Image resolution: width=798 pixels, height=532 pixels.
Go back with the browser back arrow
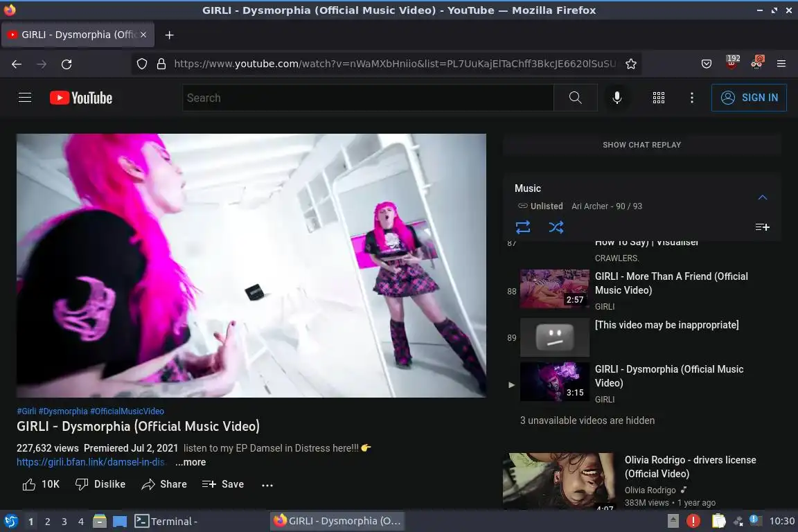[x=17, y=64]
